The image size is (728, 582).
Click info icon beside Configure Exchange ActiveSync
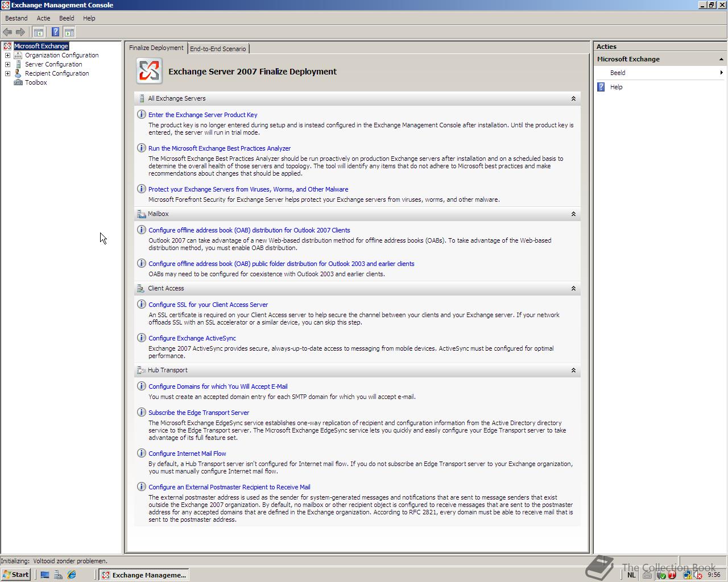pos(142,338)
